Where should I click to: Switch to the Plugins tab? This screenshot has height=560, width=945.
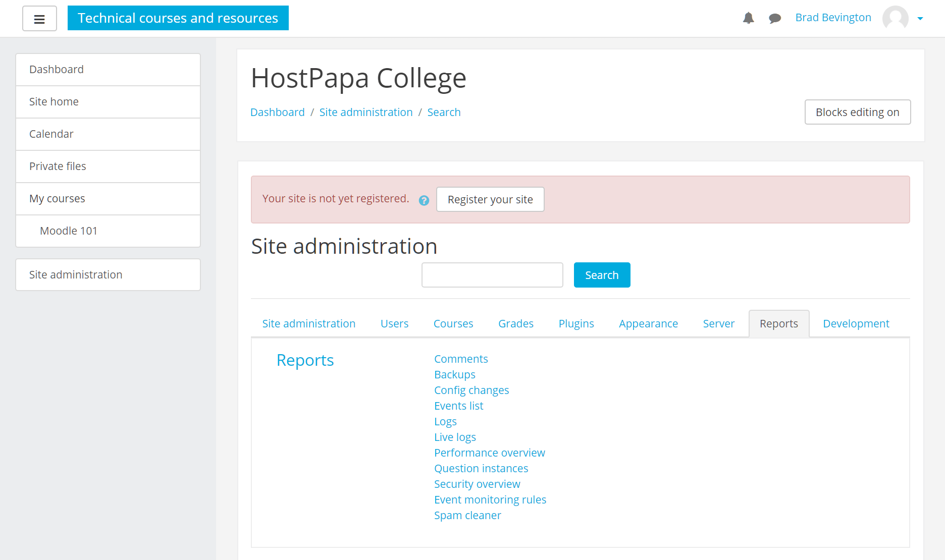576,323
